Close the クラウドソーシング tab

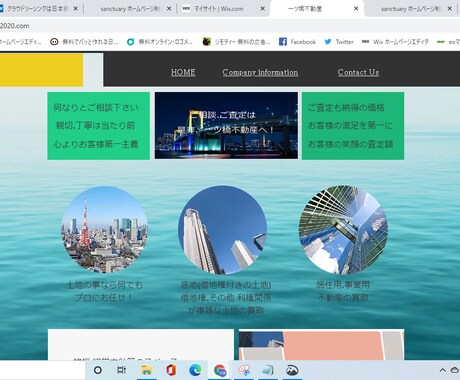point(76,9)
